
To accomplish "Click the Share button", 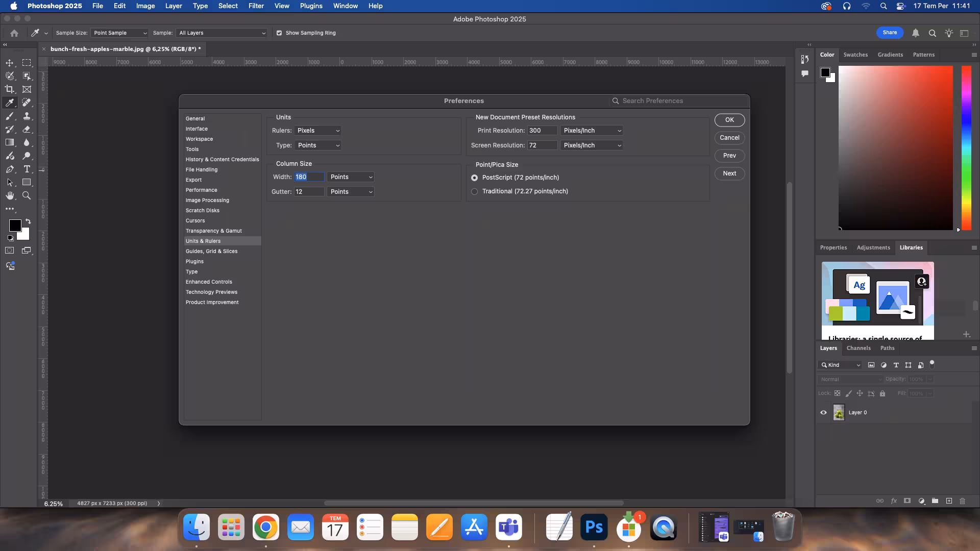I will pyautogui.click(x=890, y=33).
